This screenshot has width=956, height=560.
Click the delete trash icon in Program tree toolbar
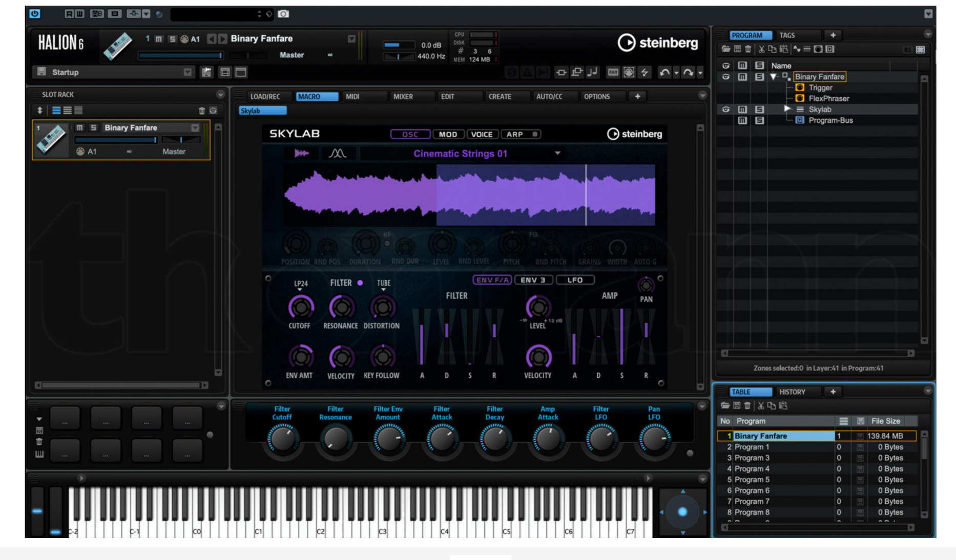point(748,49)
